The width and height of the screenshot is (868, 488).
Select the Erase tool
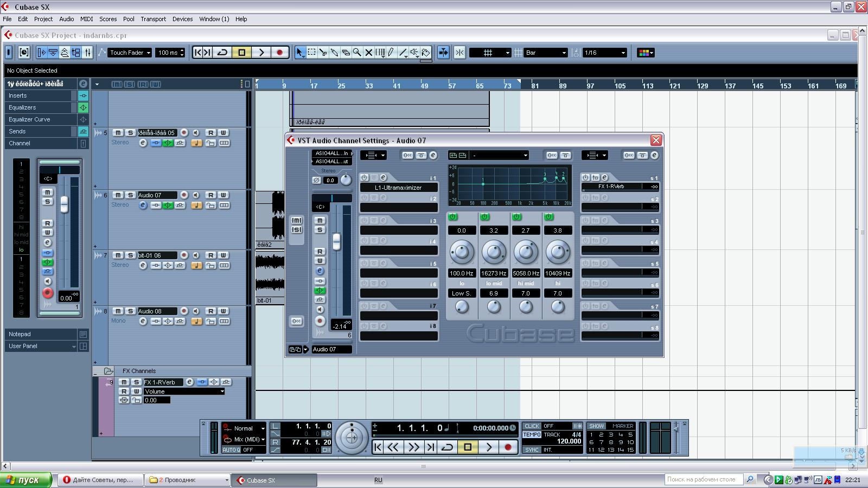[x=346, y=53]
